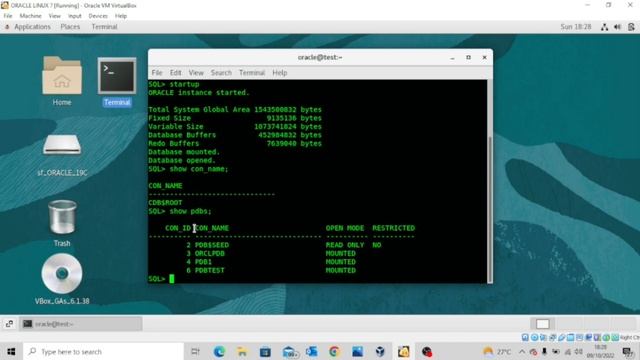Open VirtualBox Machine menu

coord(30,16)
